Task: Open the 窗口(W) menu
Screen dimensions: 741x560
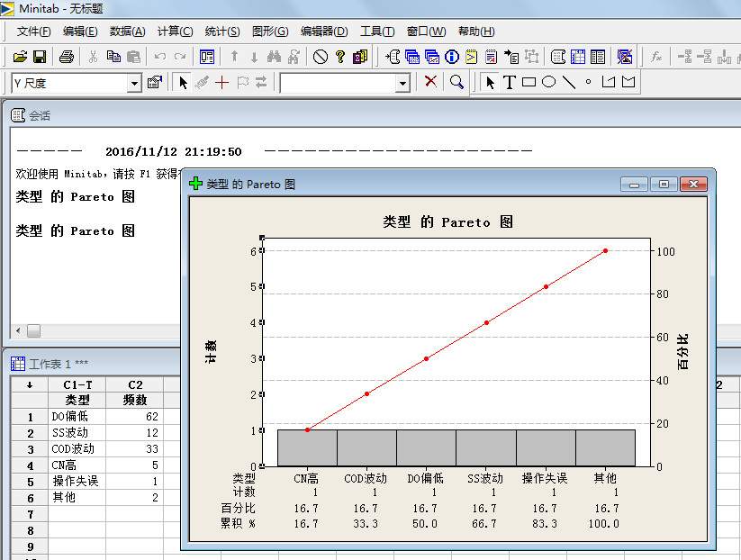Action: [426, 32]
